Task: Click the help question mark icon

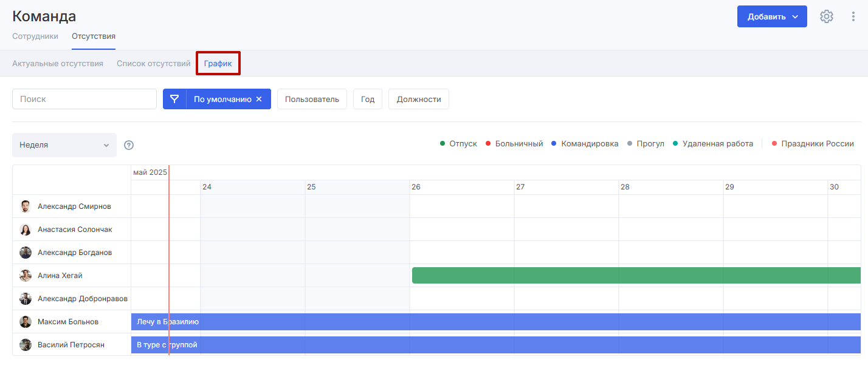Action: coord(129,145)
